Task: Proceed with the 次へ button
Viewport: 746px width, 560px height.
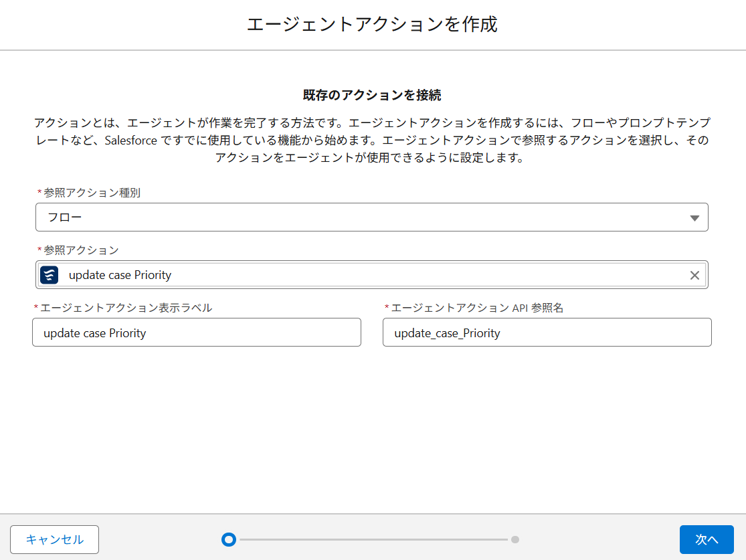Action: [x=707, y=539]
